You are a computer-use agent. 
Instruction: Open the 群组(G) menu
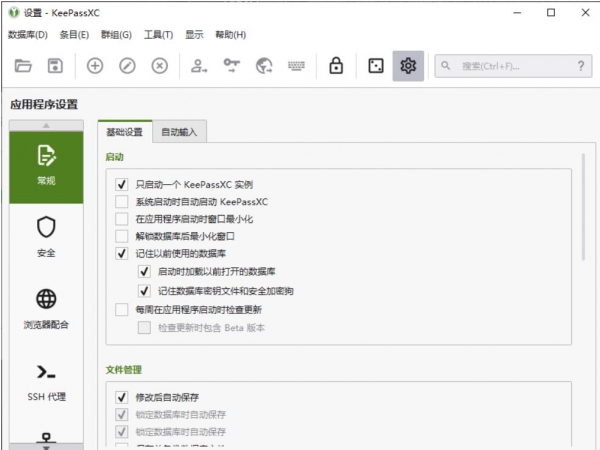(116, 35)
